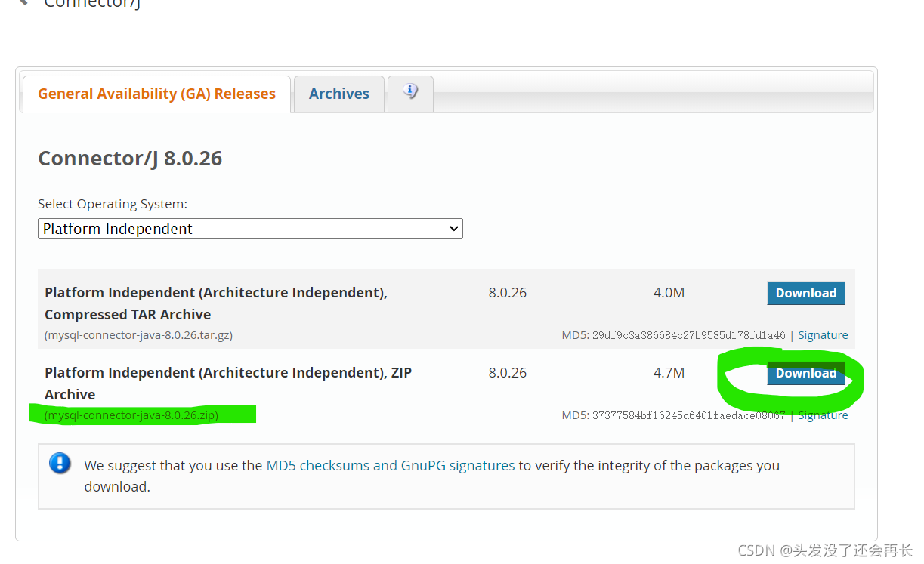Screen dimensions: 924x564
Task: Open Signature link for ZIP archive
Action: (x=823, y=415)
